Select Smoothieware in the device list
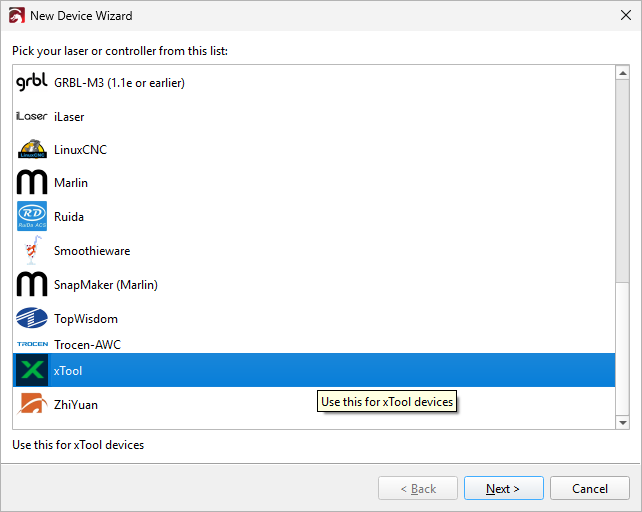Image resolution: width=642 pixels, height=512 pixels. coord(314,250)
